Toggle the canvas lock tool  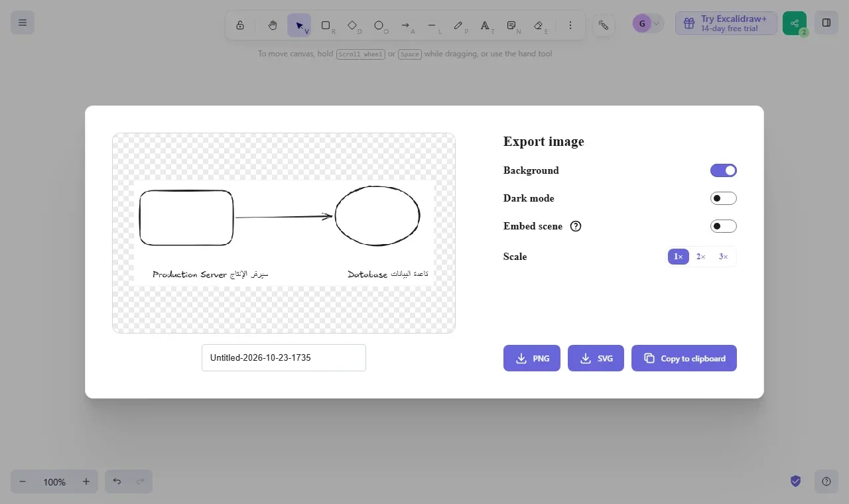coord(240,25)
